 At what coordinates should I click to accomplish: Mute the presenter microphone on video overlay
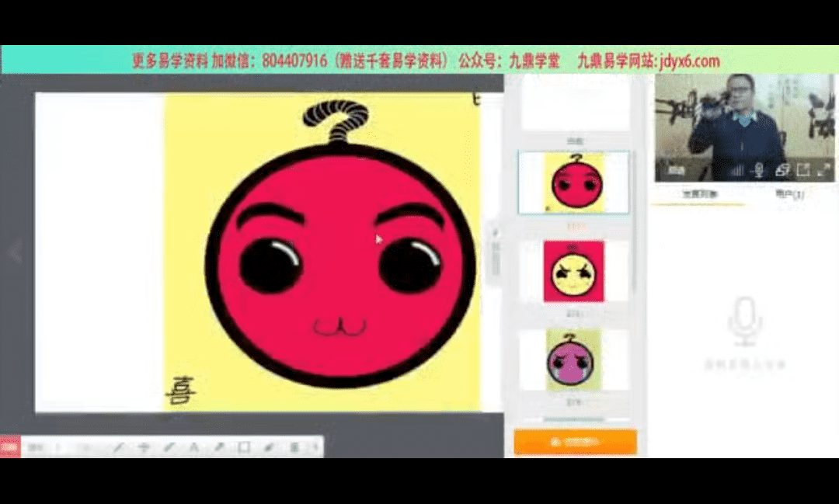click(x=759, y=170)
